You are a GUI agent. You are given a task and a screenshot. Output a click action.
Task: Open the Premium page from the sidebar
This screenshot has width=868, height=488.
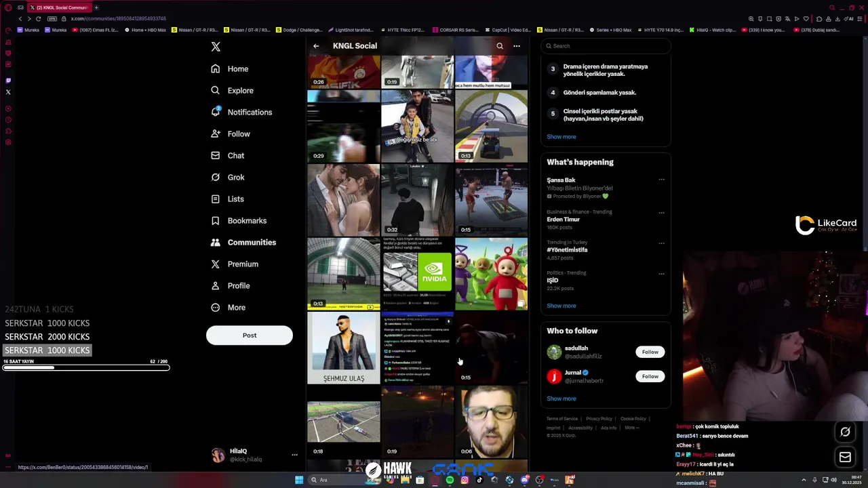(234, 264)
